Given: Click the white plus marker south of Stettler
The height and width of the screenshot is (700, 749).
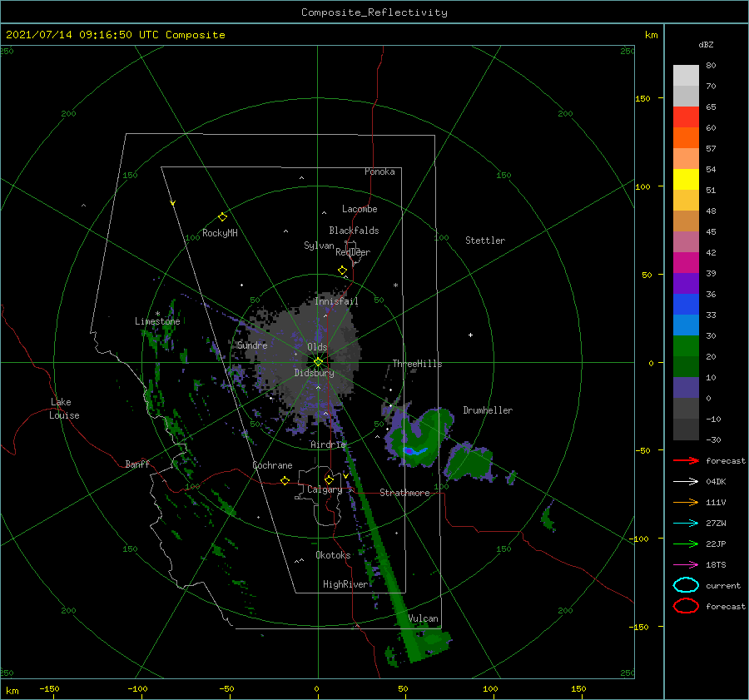Looking at the screenshot, I should pos(470,335).
